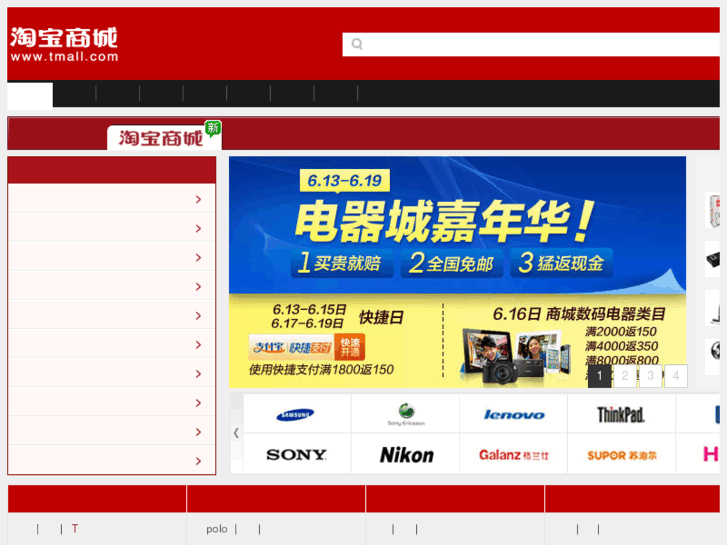Expand the first category row chevron
The height and width of the screenshot is (545, 727).
[x=198, y=199]
